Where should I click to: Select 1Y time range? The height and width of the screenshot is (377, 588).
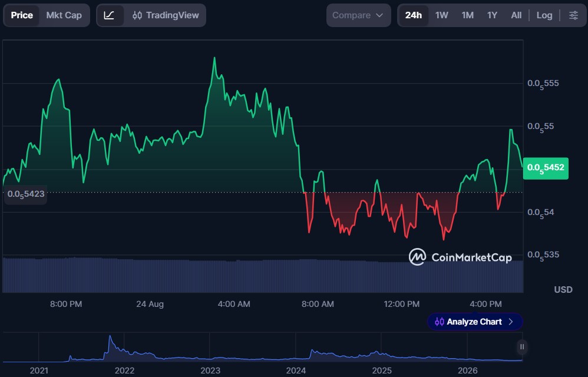[x=492, y=15]
